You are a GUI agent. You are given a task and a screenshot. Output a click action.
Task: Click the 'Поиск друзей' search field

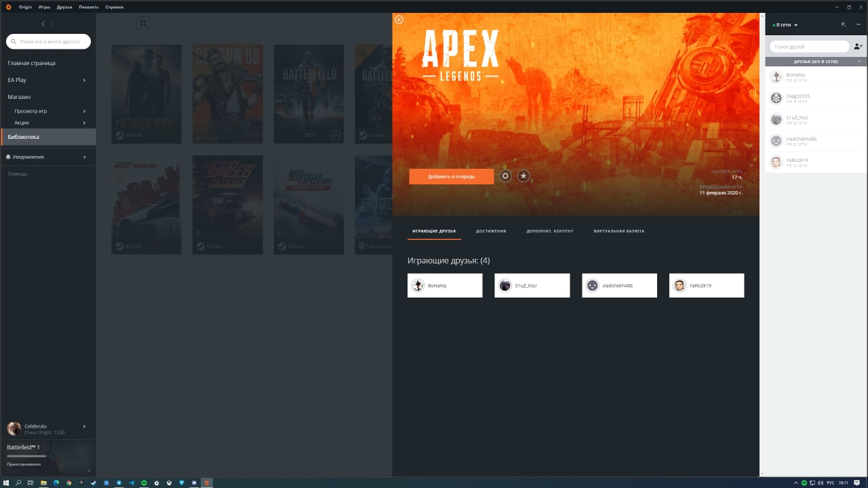[810, 46]
